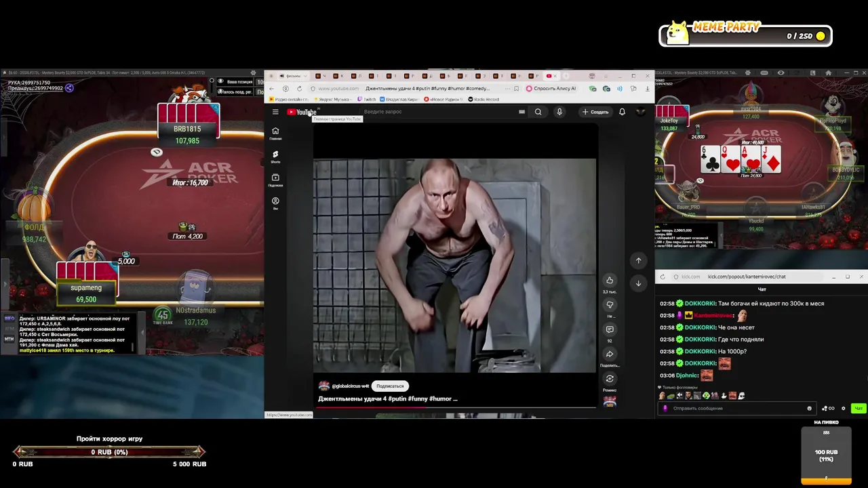Subscribe with Подписаться
The height and width of the screenshot is (488, 868).
click(x=390, y=386)
